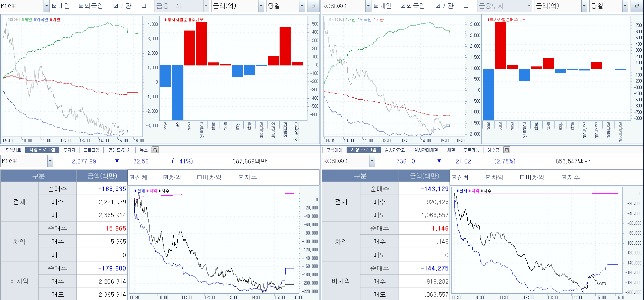Switch to the 실시간미체결 tab
The height and width of the screenshot is (300, 644).
tap(426, 150)
